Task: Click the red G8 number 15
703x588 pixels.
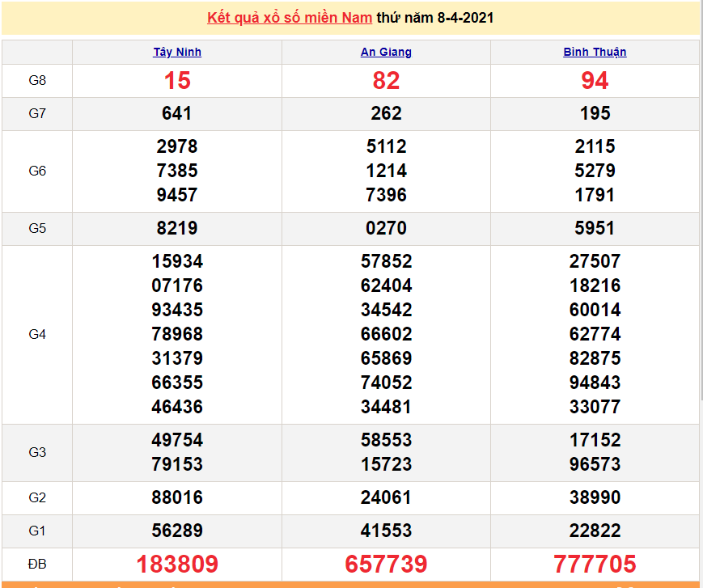Action: coord(177,81)
